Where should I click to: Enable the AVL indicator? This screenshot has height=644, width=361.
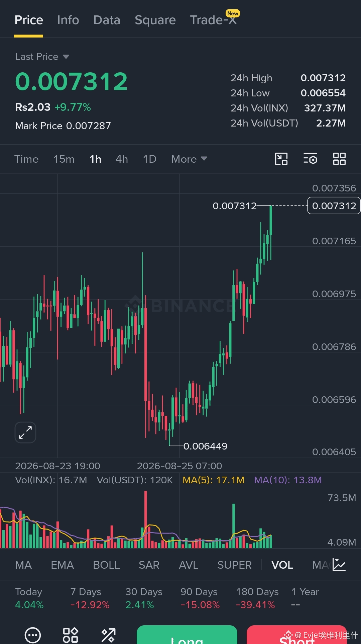(189, 565)
